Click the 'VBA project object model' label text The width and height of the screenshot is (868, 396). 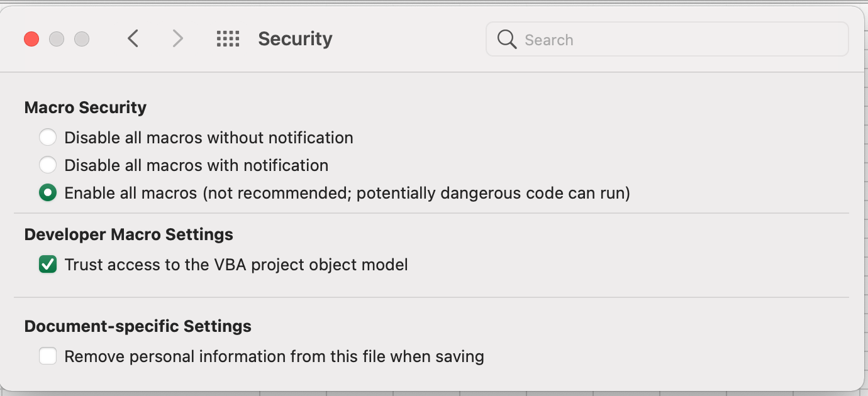(x=329, y=265)
